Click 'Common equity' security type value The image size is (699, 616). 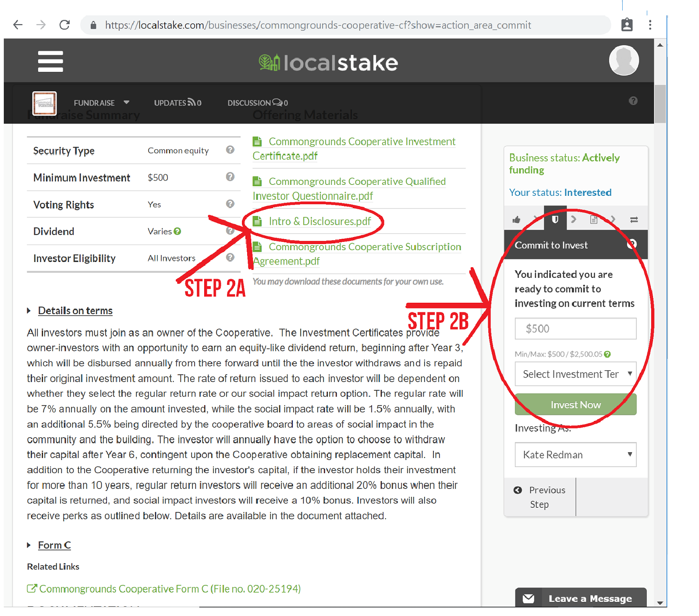point(178,150)
